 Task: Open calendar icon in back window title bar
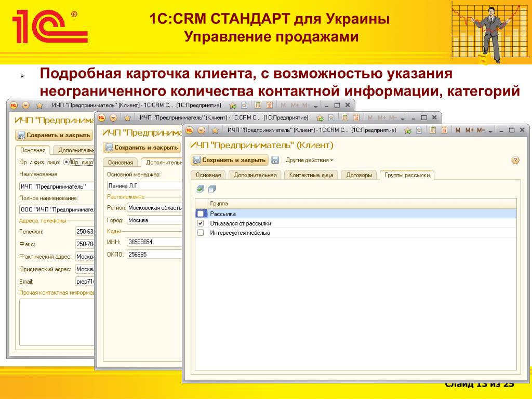click(x=270, y=105)
